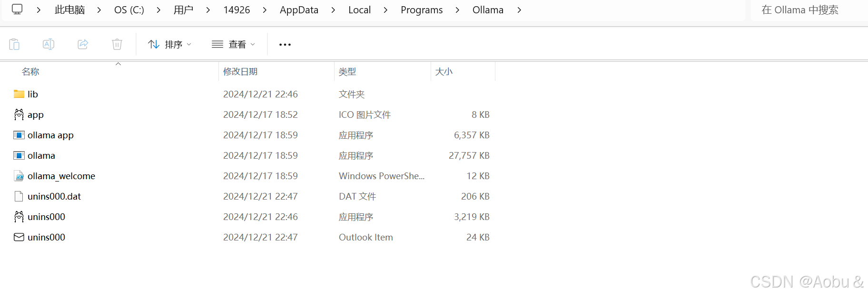Screen dimensions: 868x297
Task: Expand chevron after Local in breadcrumb
Action: pos(385,10)
